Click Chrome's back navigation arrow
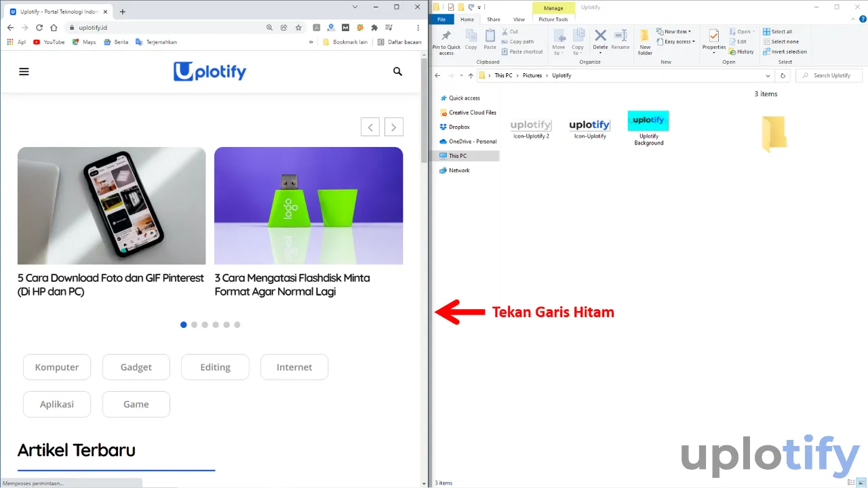868x488 pixels. point(10,28)
